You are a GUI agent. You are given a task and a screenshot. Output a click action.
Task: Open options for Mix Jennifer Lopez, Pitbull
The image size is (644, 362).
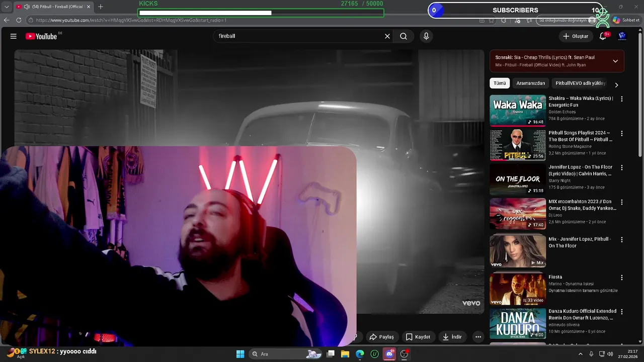pyautogui.click(x=622, y=240)
